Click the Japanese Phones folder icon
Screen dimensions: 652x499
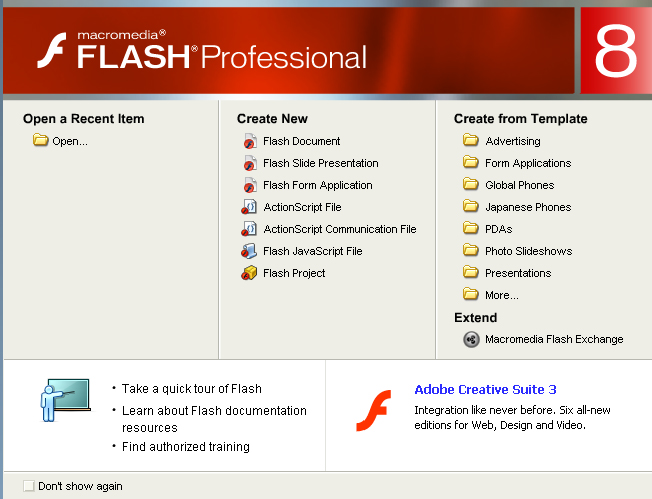470,206
